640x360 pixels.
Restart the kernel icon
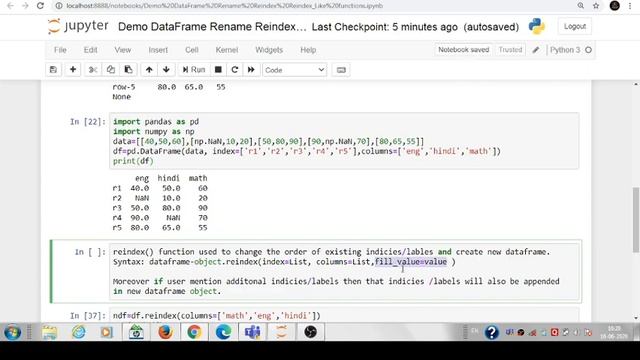tap(235, 70)
